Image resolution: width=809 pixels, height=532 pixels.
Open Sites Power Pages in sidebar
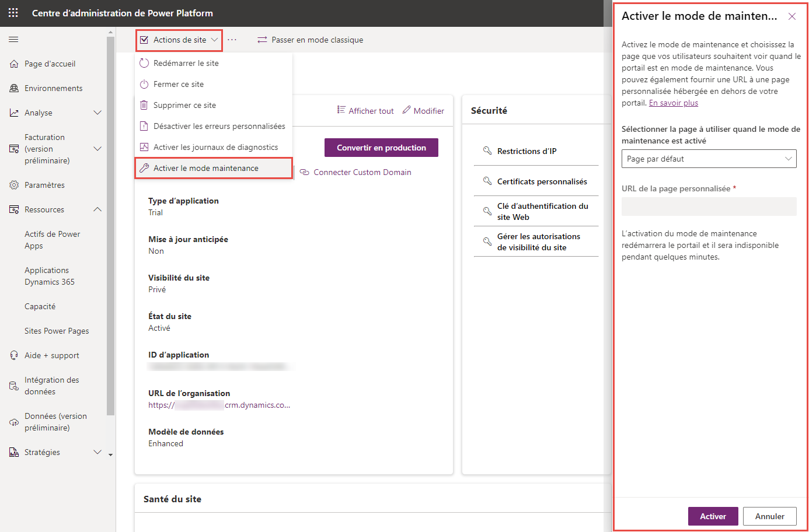tap(57, 331)
